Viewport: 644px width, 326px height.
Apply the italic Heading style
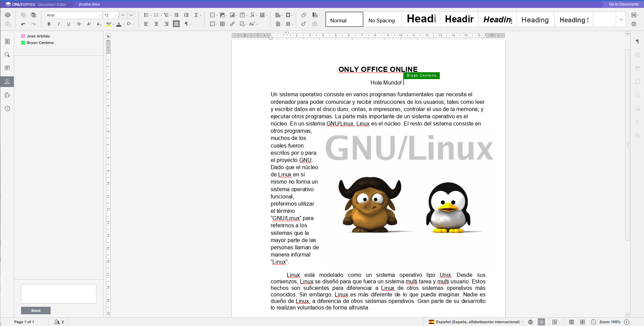pyautogui.click(x=497, y=20)
